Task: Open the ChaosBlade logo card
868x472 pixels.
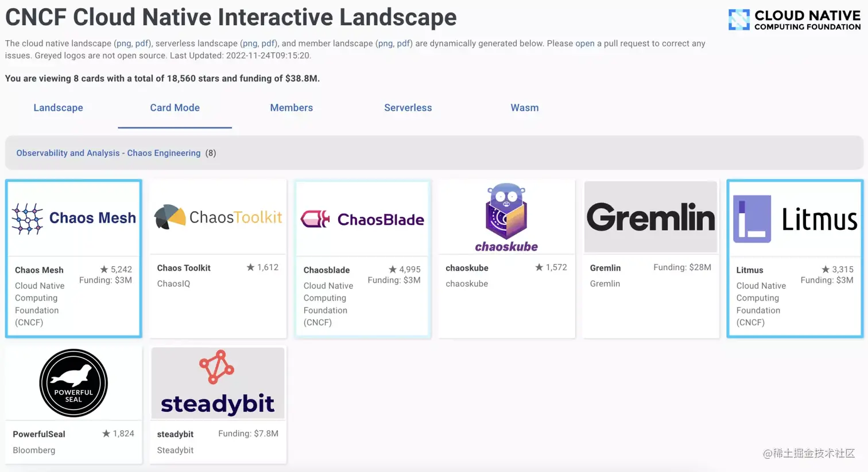Action: click(362, 219)
